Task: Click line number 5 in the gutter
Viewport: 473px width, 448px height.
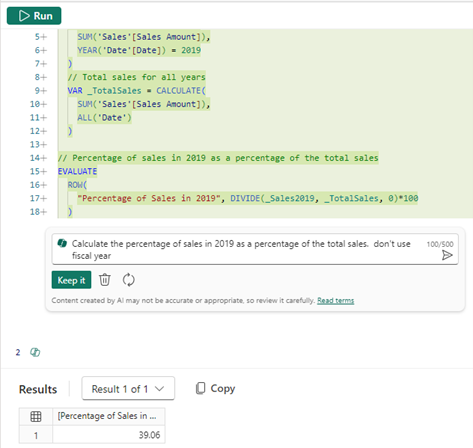Action: pos(37,37)
